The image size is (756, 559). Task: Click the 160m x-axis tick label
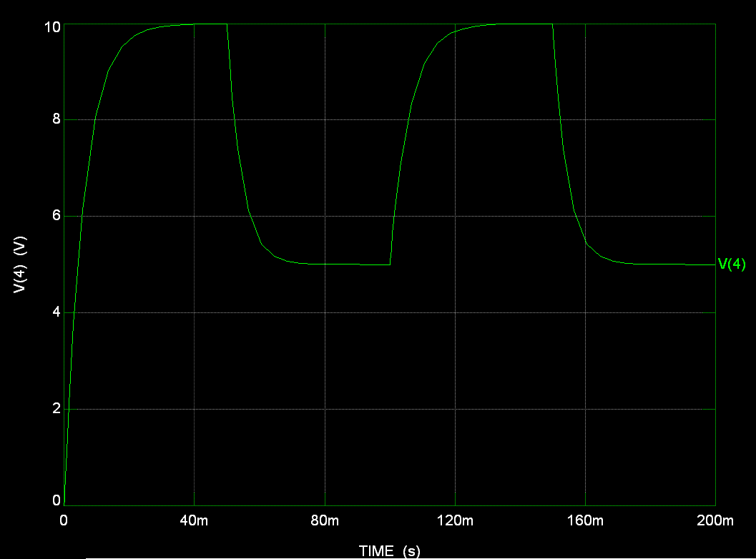(x=585, y=520)
